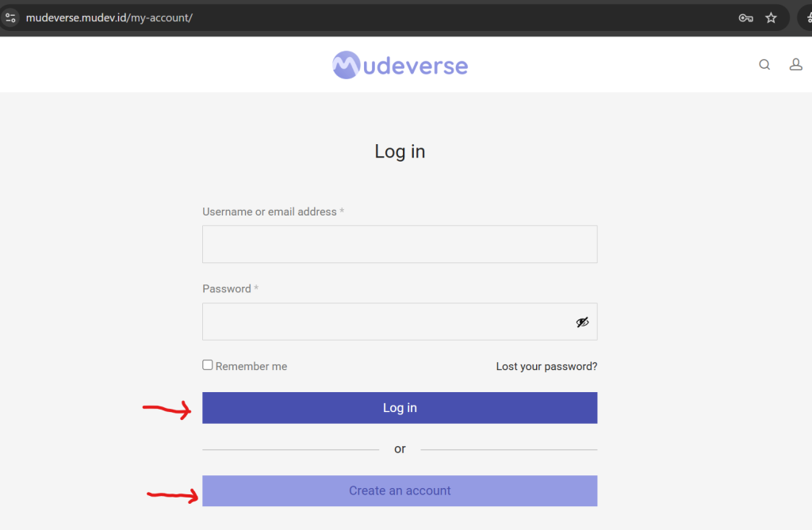Click the Password field label
Viewport: 812px width, 530px height.
click(x=227, y=289)
